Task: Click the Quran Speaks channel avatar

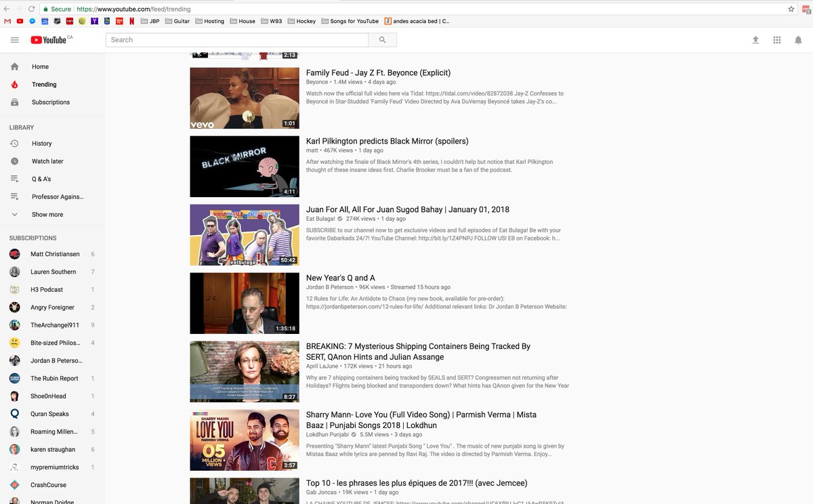Action: point(15,414)
